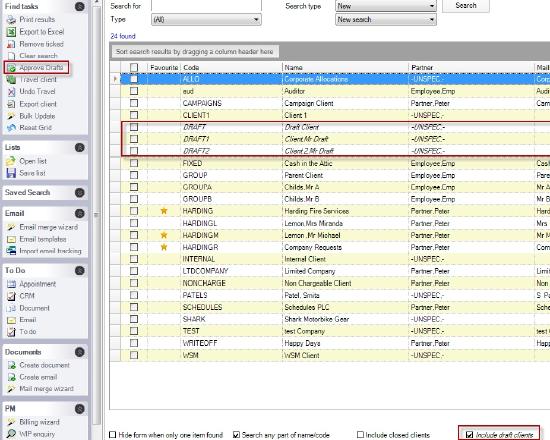The height and width of the screenshot is (440, 550).
Task: Click the Email icon under To Do
Action: click(x=11, y=320)
